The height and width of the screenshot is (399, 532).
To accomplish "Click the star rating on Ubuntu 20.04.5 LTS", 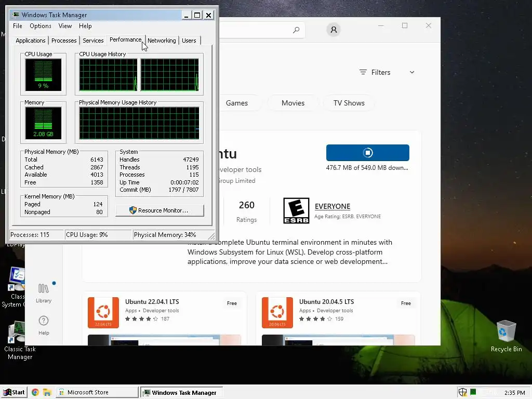I will 315,319.
